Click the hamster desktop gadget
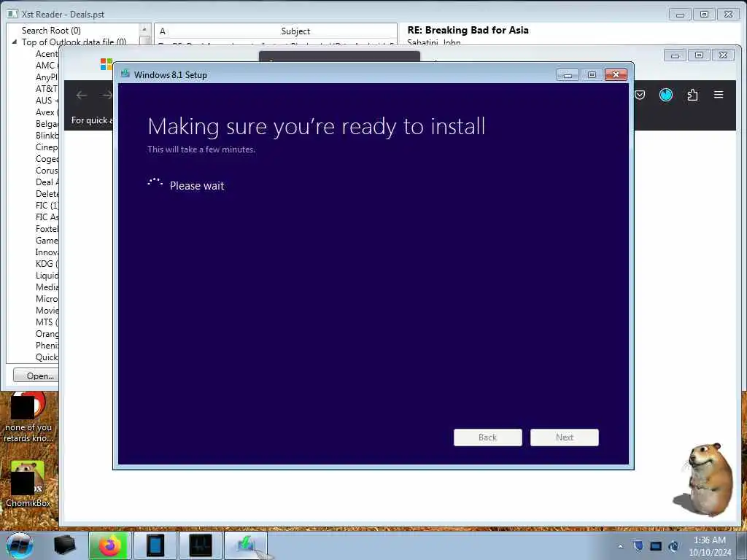Image resolution: width=747 pixels, height=560 pixels. click(704, 480)
